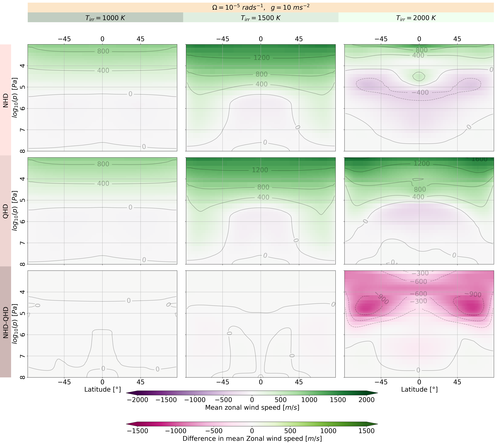
Task: Pick the −2000 tick on the mean zonal wind colorbar
Action: pyautogui.click(x=137, y=400)
